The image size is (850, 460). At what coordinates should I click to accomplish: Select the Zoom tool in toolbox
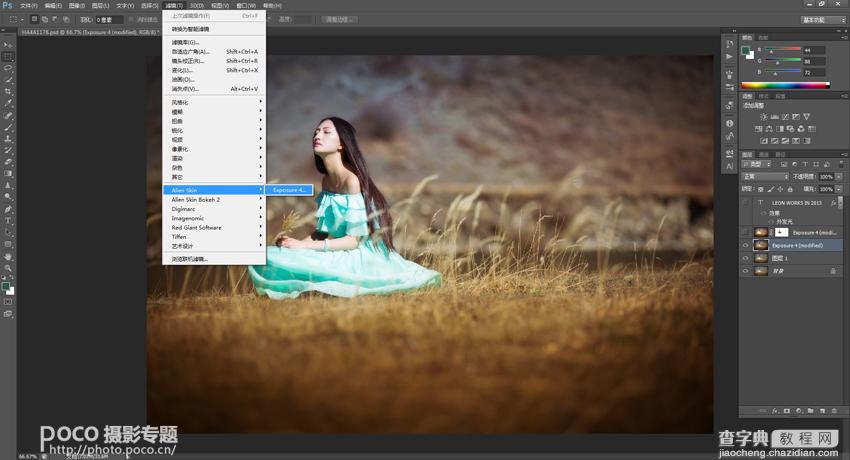(8, 268)
